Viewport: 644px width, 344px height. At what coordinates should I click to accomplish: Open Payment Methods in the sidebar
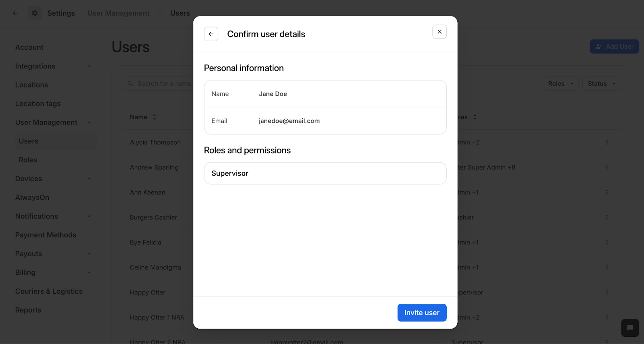click(x=45, y=235)
